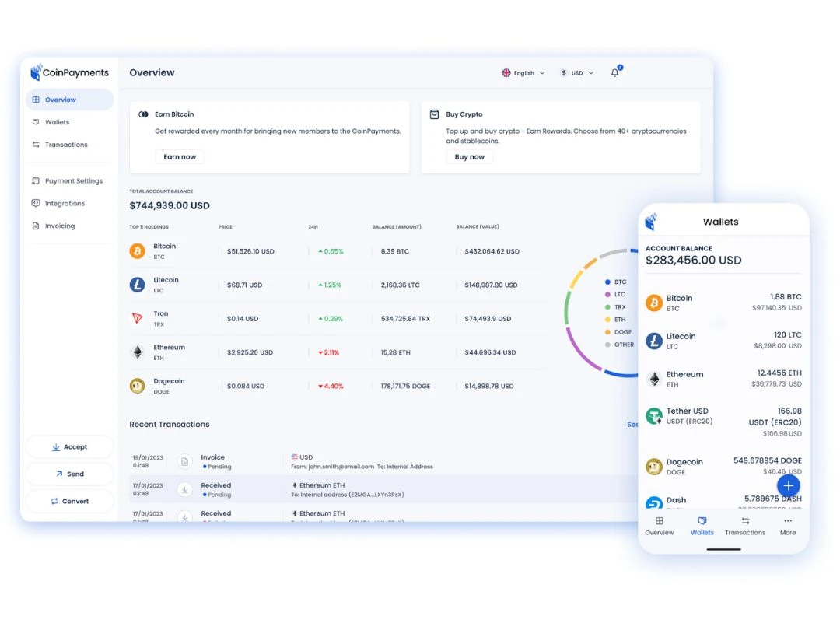
Task: Click the CoinPayments logo
Action: click(69, 72)
